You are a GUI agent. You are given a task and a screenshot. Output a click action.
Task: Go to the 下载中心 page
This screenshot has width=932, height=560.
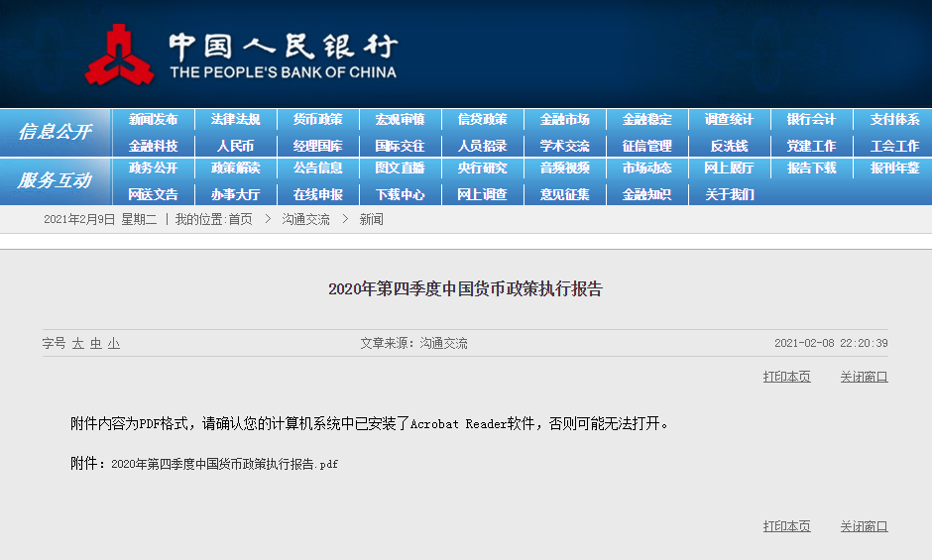(400, 194)
